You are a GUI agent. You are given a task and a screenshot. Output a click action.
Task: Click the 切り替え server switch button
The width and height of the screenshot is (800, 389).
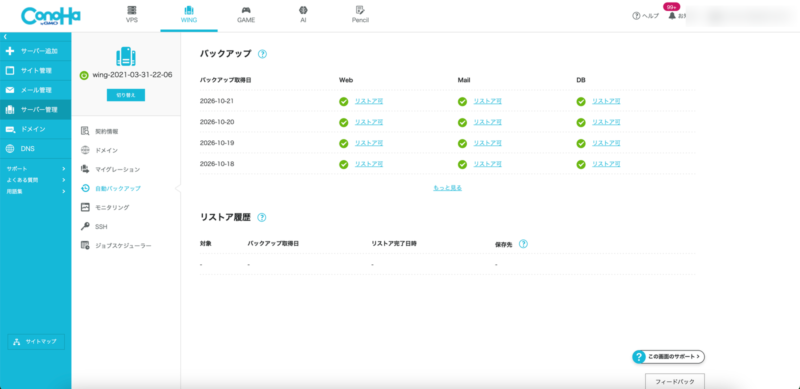point(126,95)
